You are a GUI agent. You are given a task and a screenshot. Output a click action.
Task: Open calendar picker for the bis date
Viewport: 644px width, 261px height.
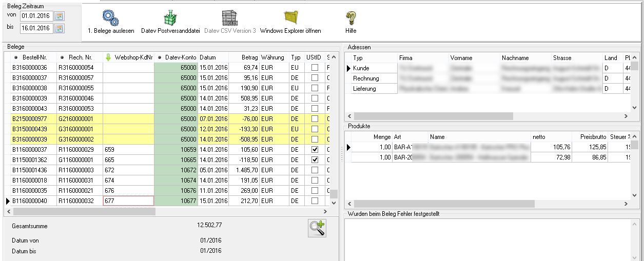[x=59, y=28]
